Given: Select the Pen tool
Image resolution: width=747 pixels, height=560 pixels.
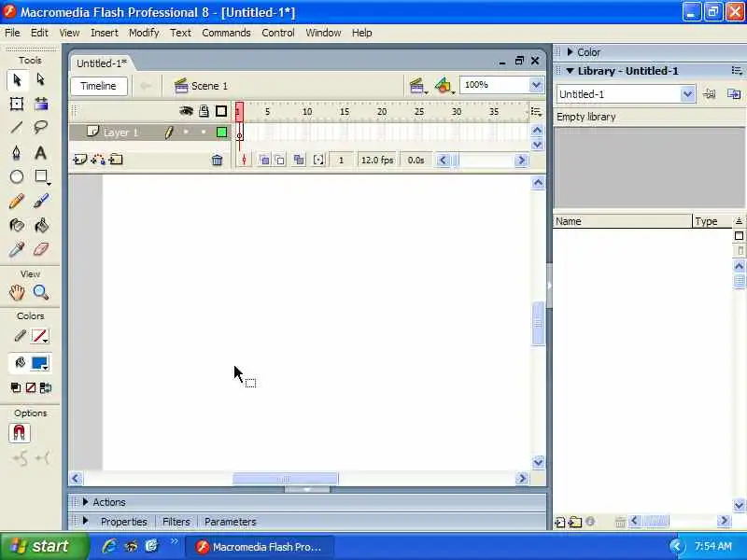Looking at the screenshot, I should click(x=17, y=152).
